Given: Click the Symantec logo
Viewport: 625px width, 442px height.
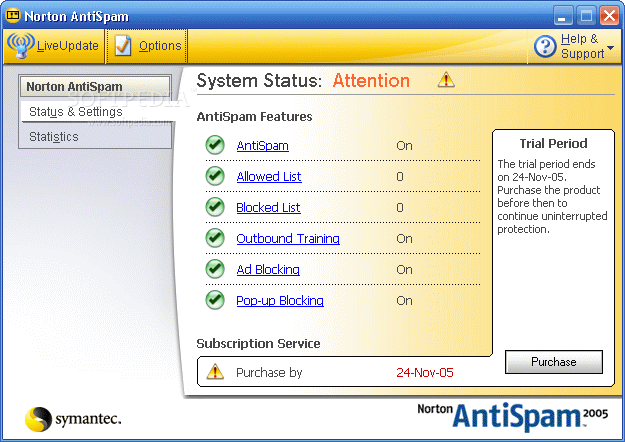Looking at the screenshot, I should pyautogui.click(x=73, y=419).
